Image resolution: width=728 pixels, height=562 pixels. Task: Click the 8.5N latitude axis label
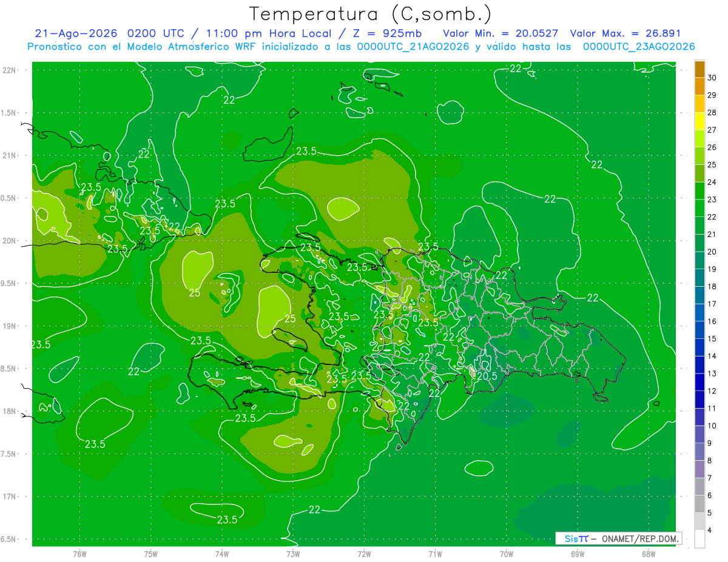[9, 369]
